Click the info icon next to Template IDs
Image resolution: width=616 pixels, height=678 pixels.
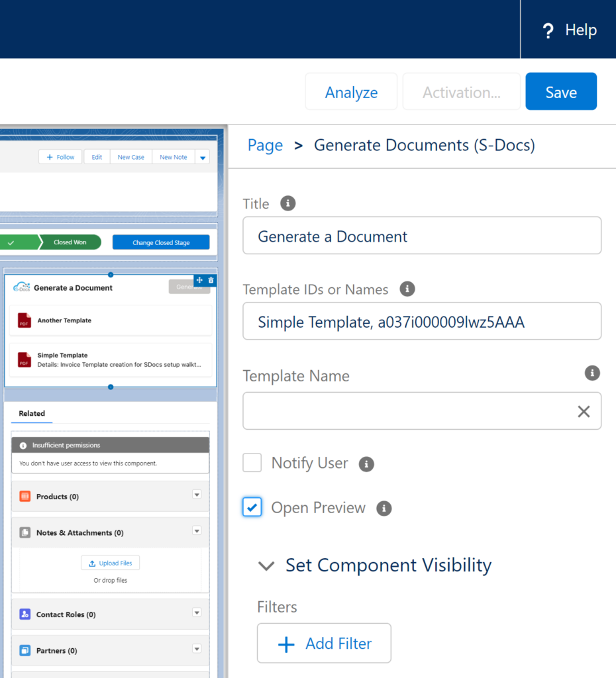(x=407, y=289)
